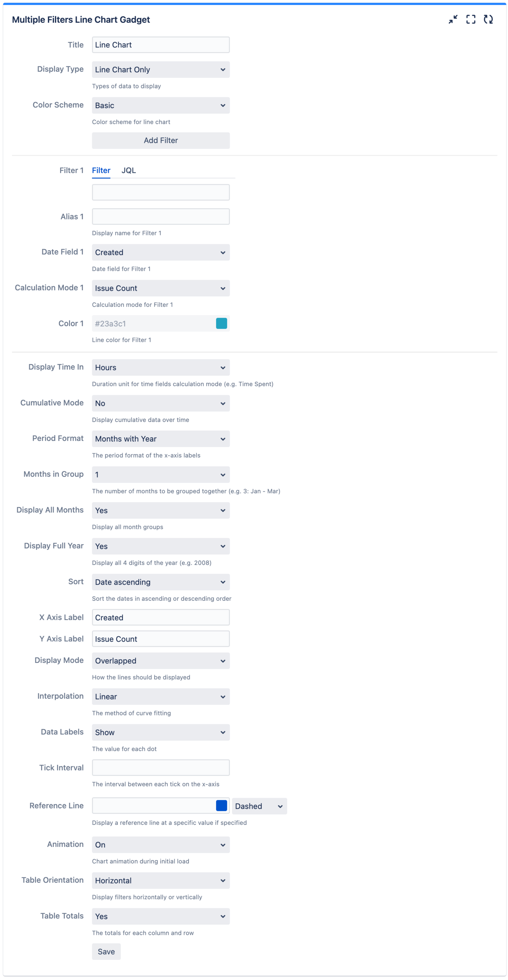Open the reference line Dashed style dropdown

tap(259, 806)
